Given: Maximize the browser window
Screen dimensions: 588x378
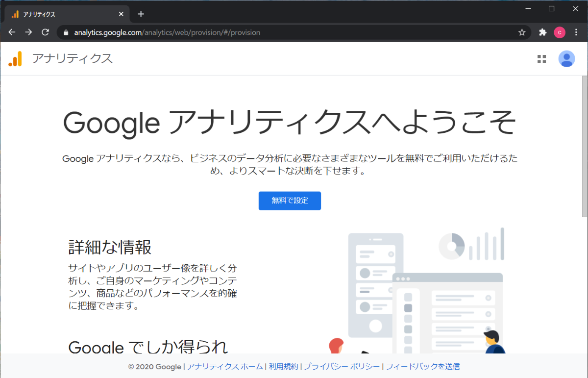Looking at the screenshot, I should tap(551, 8).
